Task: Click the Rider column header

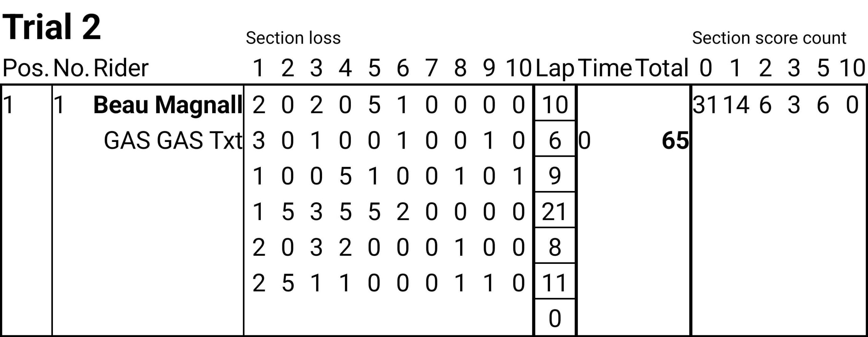Action: pos(121,68)
